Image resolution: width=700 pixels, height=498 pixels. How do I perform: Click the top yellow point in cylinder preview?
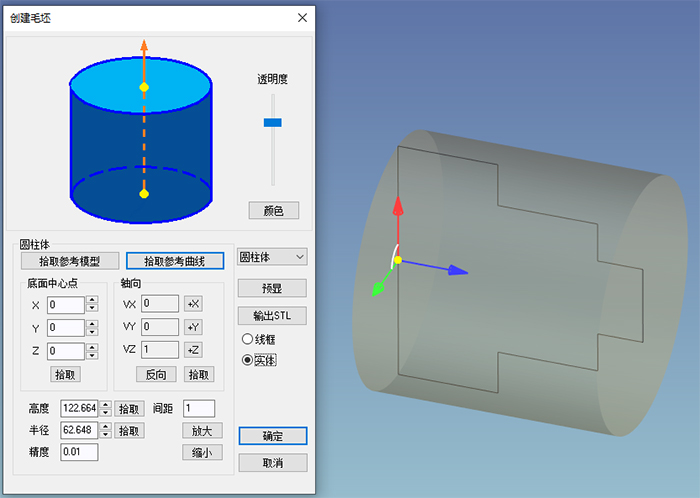point(144,87)
